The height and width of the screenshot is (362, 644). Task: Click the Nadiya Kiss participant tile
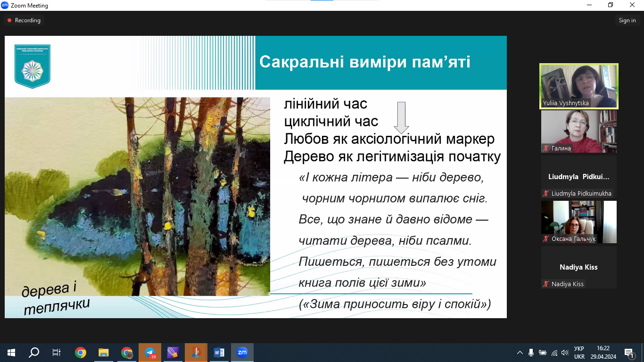[578, 267]
